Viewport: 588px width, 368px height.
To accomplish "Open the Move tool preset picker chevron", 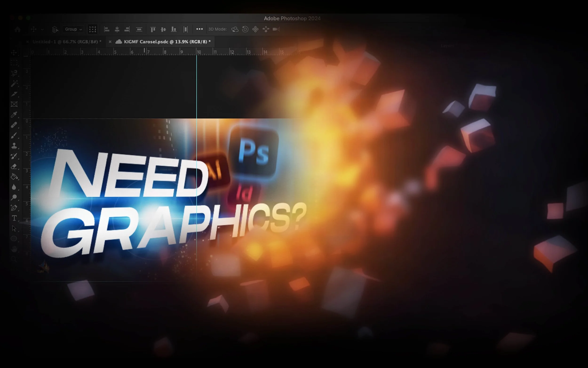I will [x=42, y=29].
